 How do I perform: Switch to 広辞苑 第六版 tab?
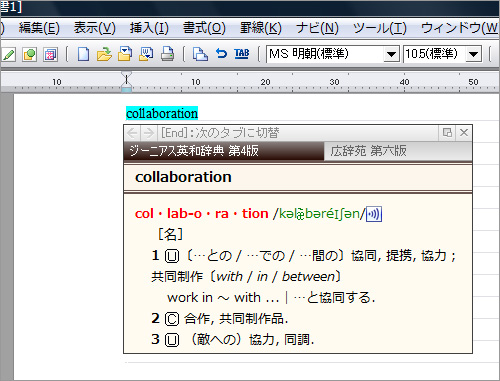coord(398,151)
